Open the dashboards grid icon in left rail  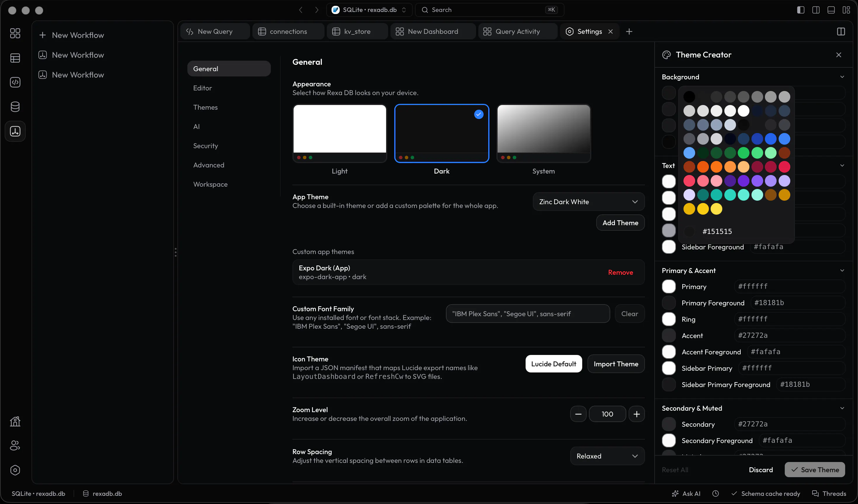click(x=15, y=33)
